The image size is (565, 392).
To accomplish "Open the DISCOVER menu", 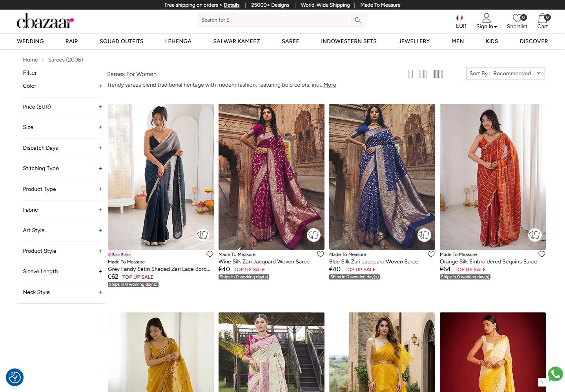I will tap(534, 41).
